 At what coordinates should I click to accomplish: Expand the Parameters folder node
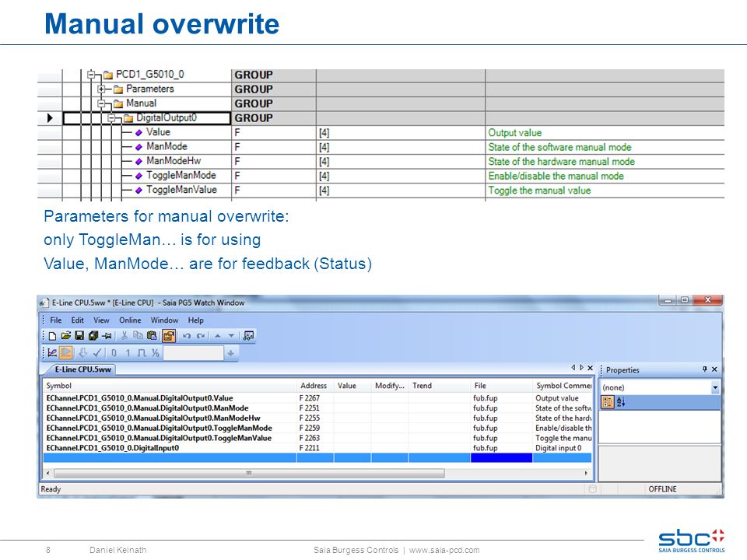101,89
